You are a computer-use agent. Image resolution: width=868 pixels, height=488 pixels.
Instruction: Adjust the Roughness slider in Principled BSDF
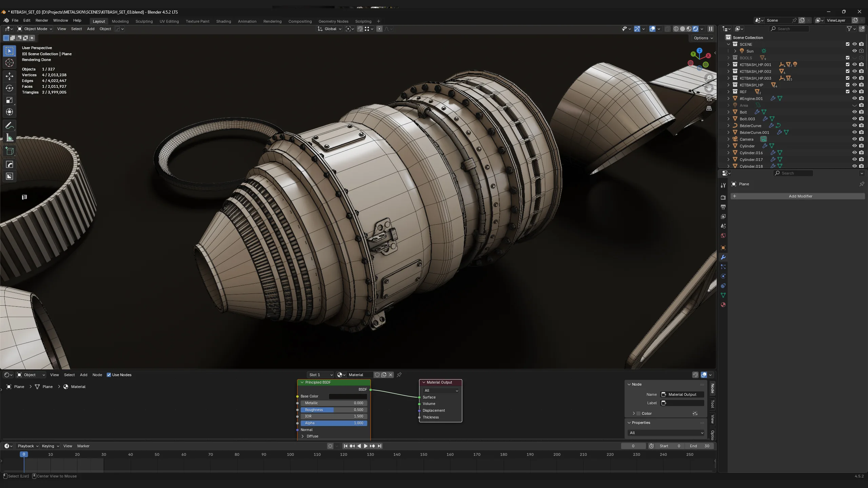(x=334, y=410)
